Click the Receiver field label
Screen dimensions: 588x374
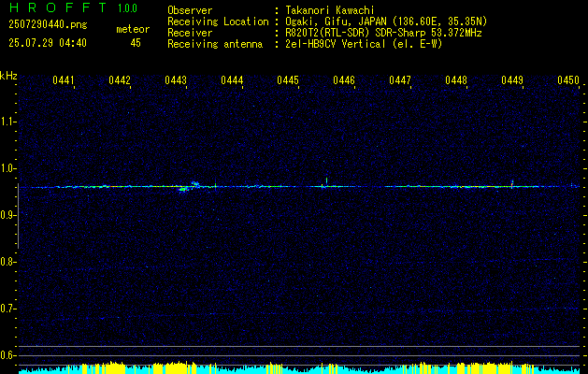(190, 33)
